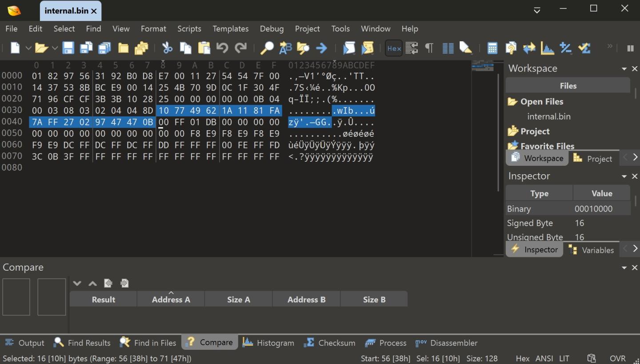640x364 pixels.
Task: Click the Undo arrow icon
Action: coord(222,48)
